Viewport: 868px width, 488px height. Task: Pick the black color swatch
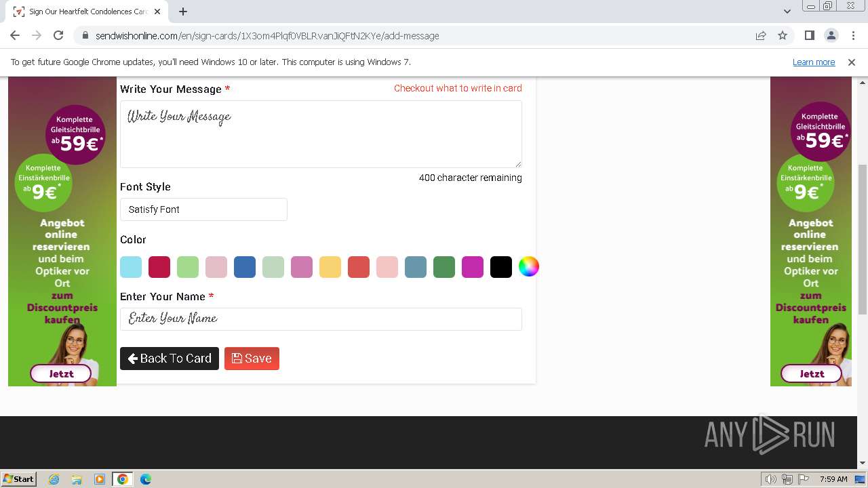click(x=501, y=267)
